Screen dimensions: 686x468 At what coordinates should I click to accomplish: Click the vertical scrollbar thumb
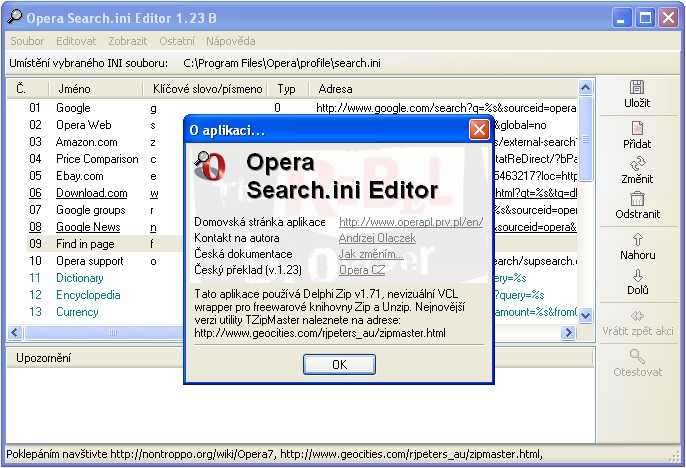click(585, 139)
